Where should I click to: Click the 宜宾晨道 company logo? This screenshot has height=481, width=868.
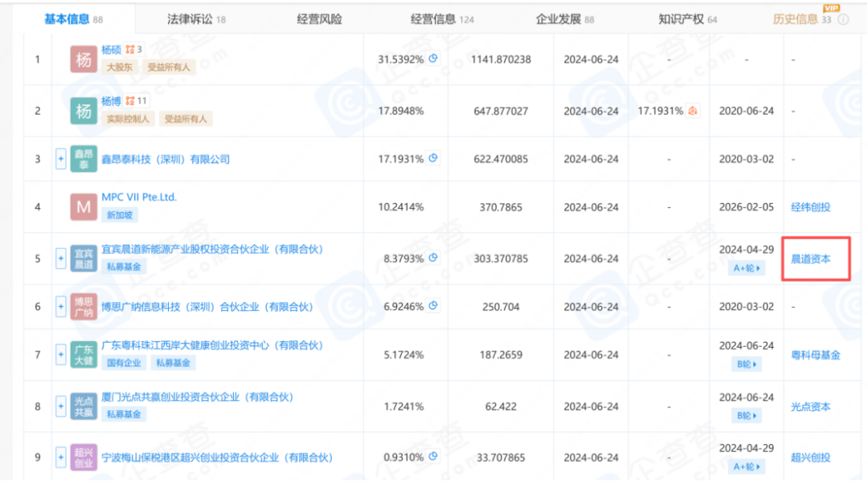[x=84, y=259]
